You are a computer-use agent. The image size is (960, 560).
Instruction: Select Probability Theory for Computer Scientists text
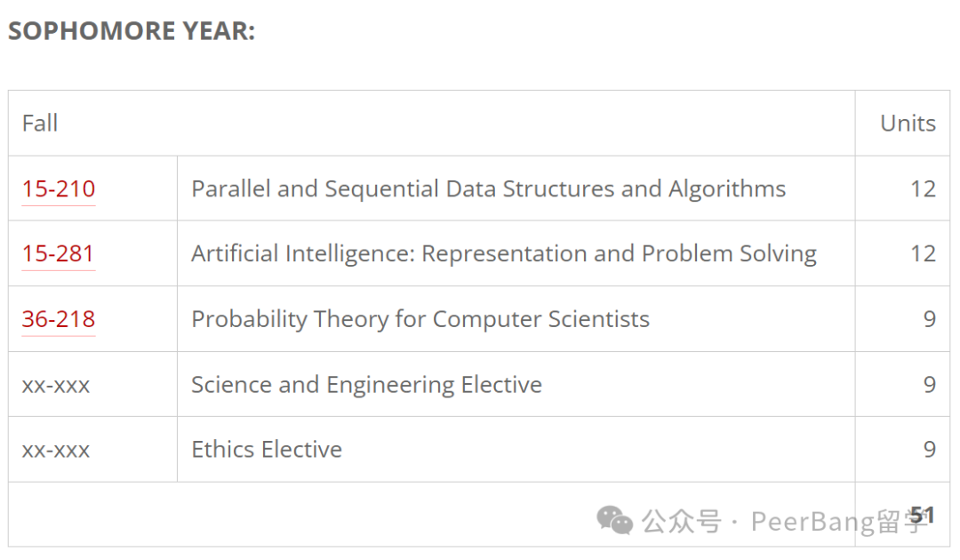click(x=420, y=319)
